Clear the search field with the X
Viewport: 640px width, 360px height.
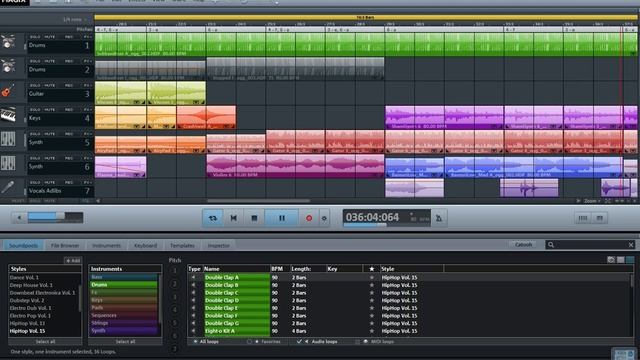click(631, 245)
